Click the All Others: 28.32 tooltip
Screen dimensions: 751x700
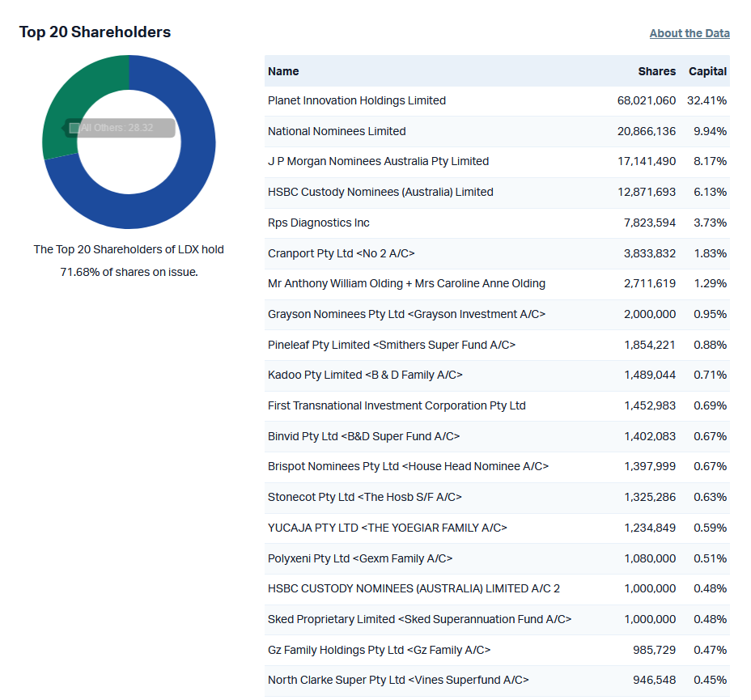[x=119, y=128]
